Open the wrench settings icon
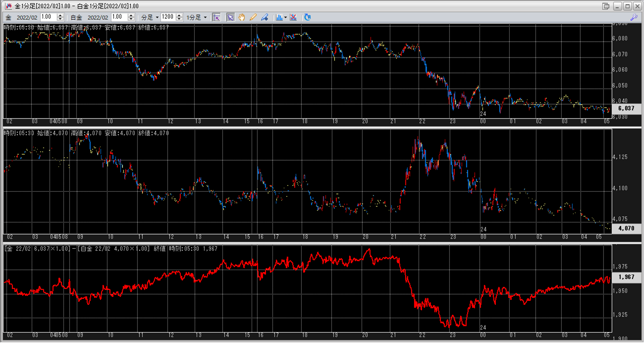Screen dimensions: 644x343 pos(633,17)
